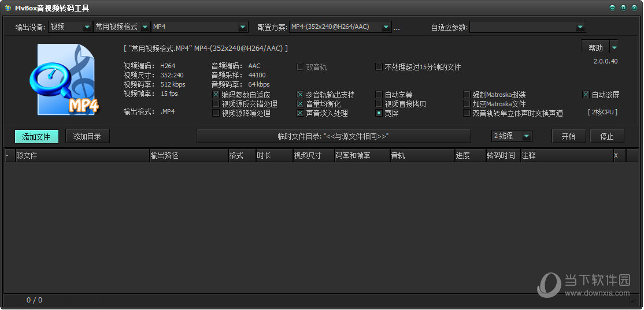The image size is (644, 310).
Task: Open the 视频 output device dropdown
Action: [x=70, y=27]
